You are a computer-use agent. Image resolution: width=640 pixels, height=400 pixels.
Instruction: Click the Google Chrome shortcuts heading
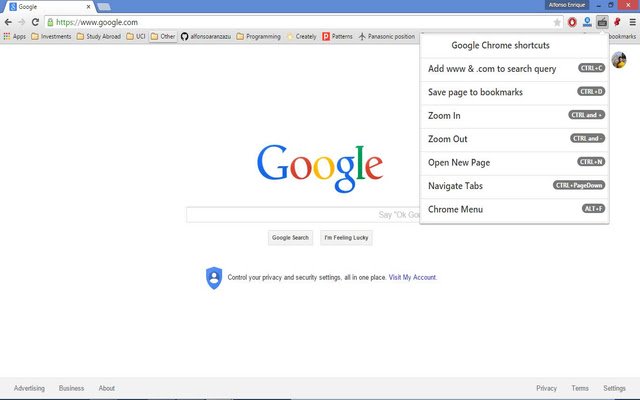click(x=500, y=45)
